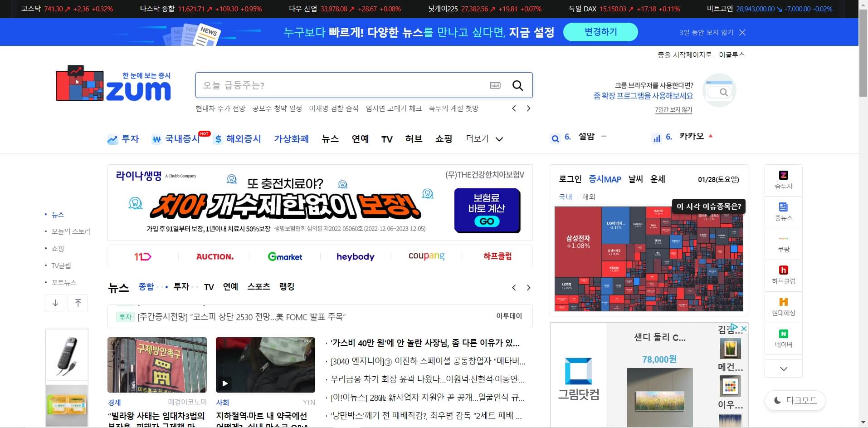Click the 현대해상 icon in sidebar
Screen dimensions: 868x428
click(x=783, y=307)
